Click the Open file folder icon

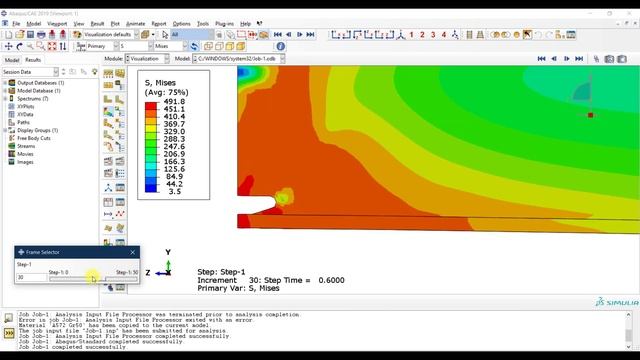tap(20, 35)
